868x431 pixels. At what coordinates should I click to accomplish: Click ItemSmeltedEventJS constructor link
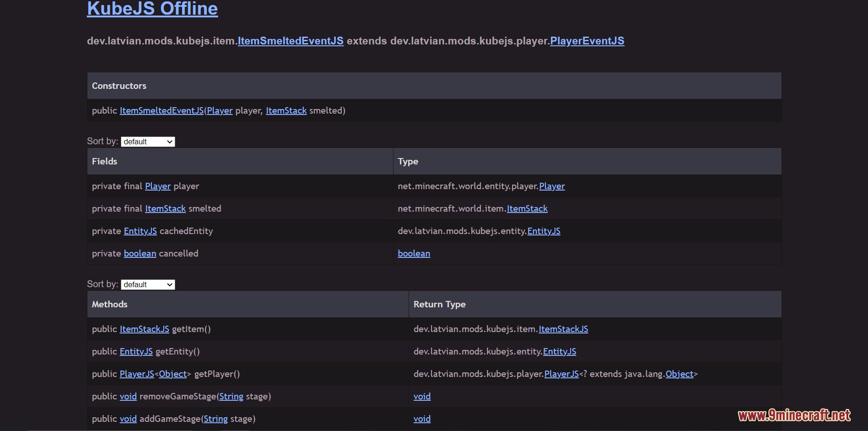162,110
